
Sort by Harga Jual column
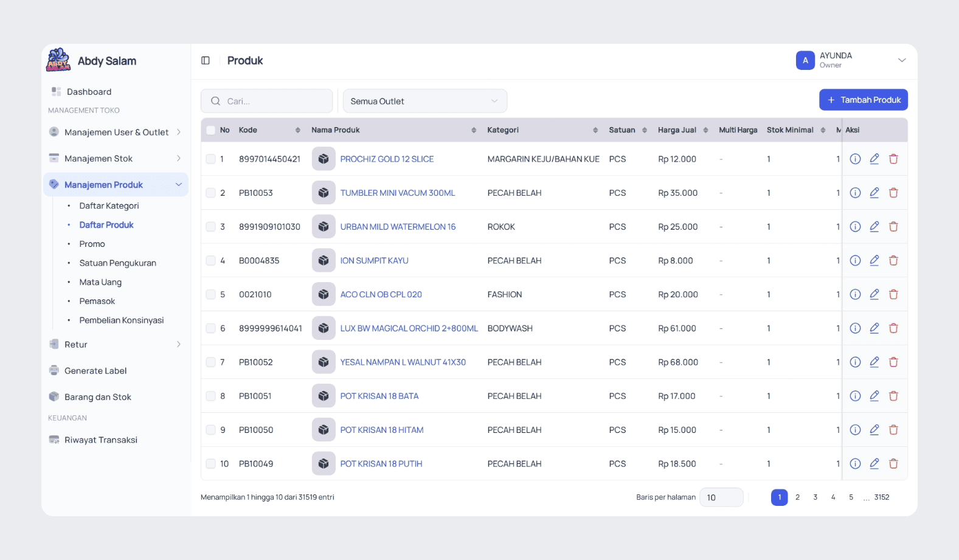[705, 130]
